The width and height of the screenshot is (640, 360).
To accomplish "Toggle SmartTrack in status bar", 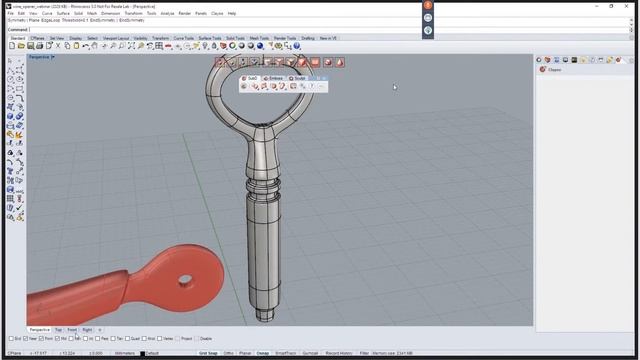I will click(285, 353).
